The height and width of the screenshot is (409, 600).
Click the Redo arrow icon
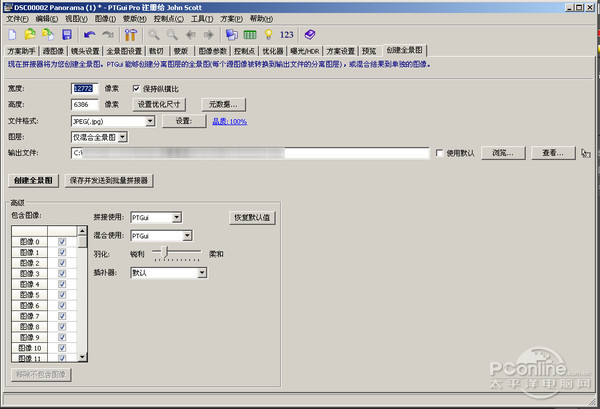coord(108,35)
